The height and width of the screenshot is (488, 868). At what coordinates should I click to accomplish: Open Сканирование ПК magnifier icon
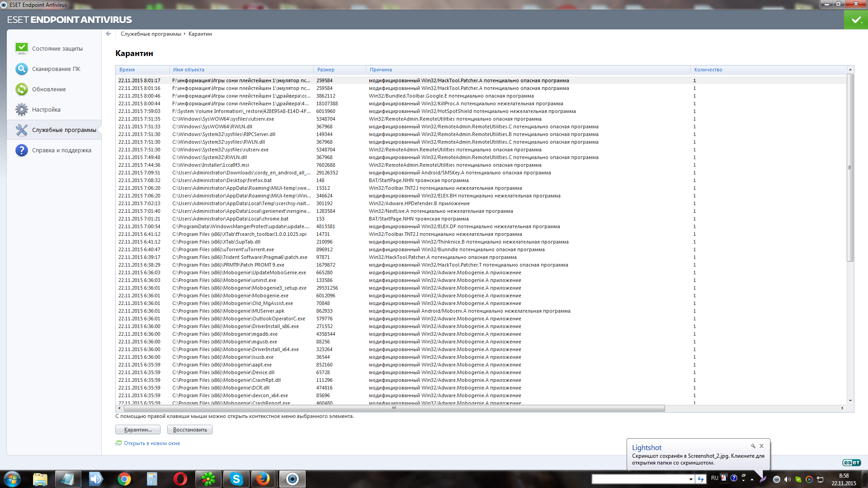(21, 69)
